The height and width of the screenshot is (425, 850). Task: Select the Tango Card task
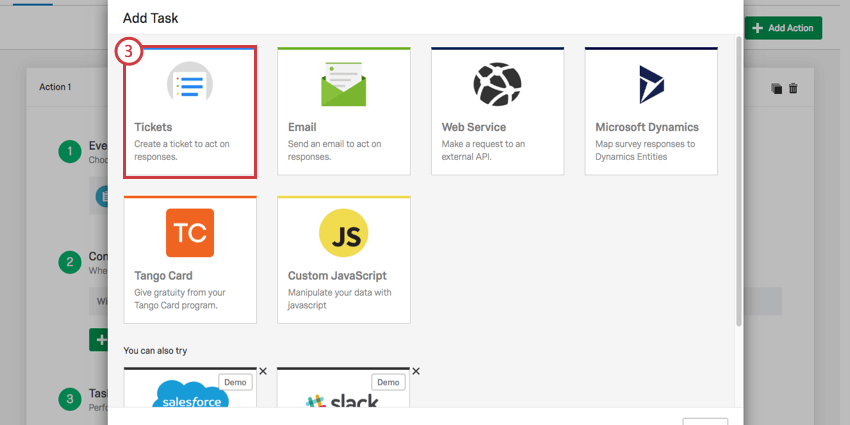(x=190, y=260)
